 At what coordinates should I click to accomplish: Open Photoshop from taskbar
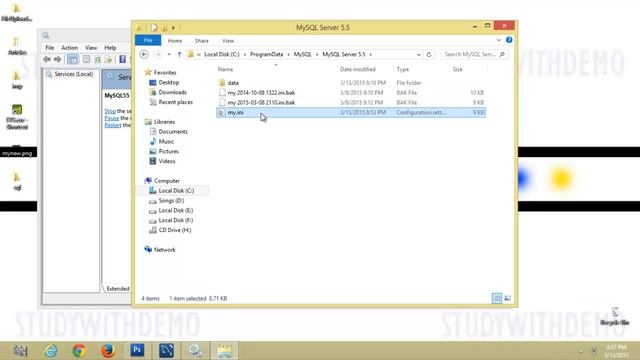(x=137, y=351)
